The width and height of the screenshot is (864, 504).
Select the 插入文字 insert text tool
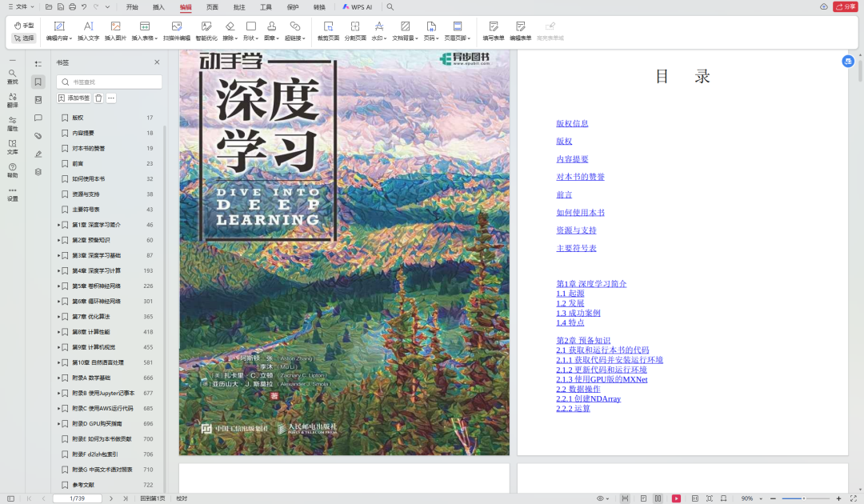coord(88,31)
